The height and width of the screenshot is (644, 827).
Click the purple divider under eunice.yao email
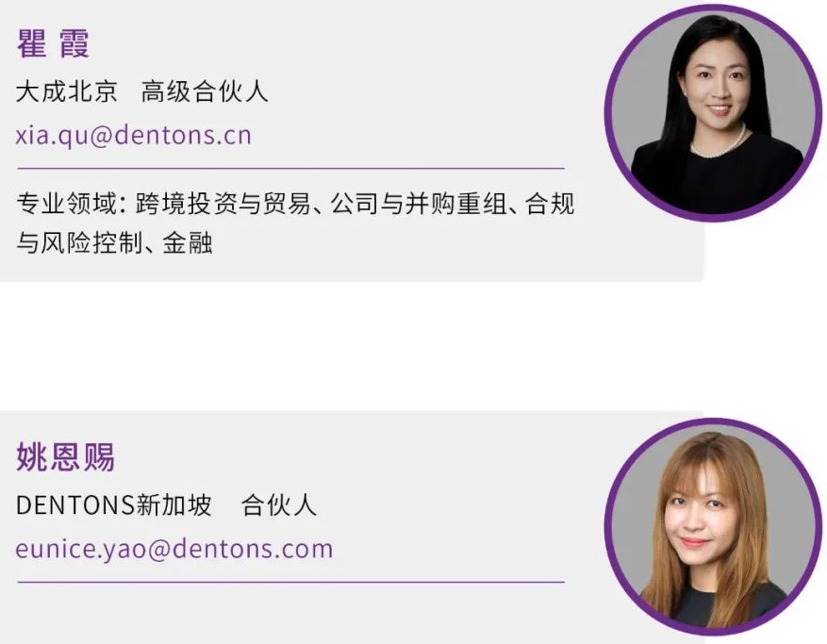291,583
